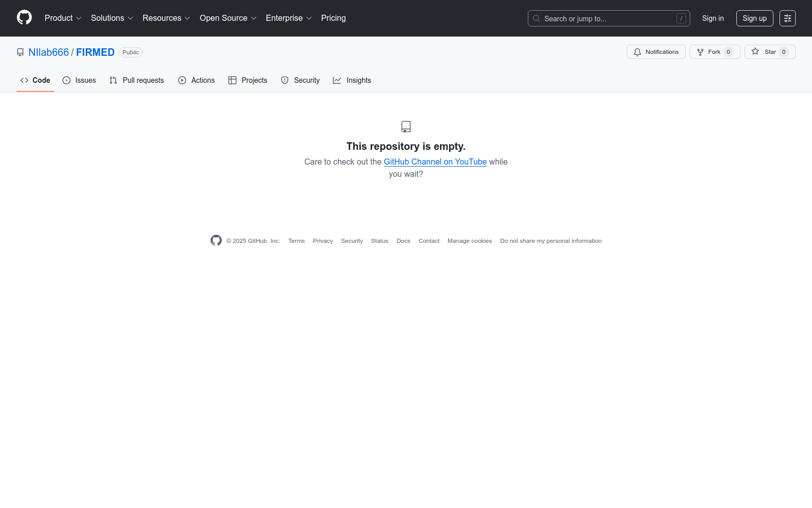Image resolution: width=812 pixels, height=508 pixels.
Task: Click Do not share my personal information
Action: (x=551, y=241)
